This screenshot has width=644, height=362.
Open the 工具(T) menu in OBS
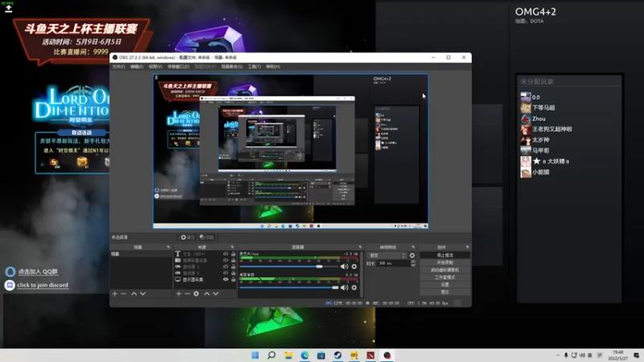point(254,67)
